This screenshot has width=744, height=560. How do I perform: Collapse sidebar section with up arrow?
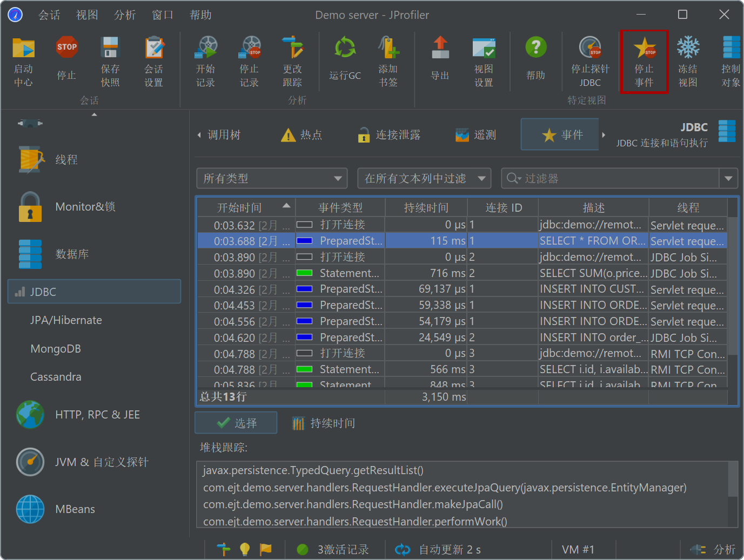[x=94, y=114]
